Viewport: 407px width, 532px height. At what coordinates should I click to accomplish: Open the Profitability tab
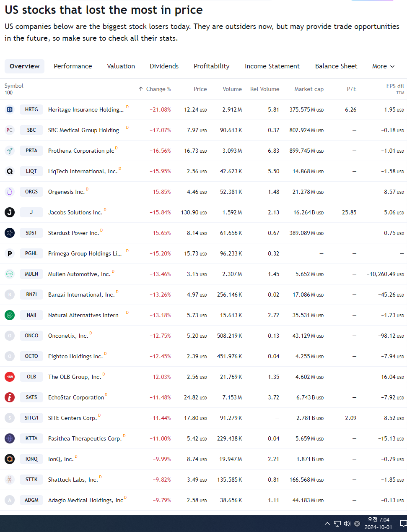[x=212, y=66]
